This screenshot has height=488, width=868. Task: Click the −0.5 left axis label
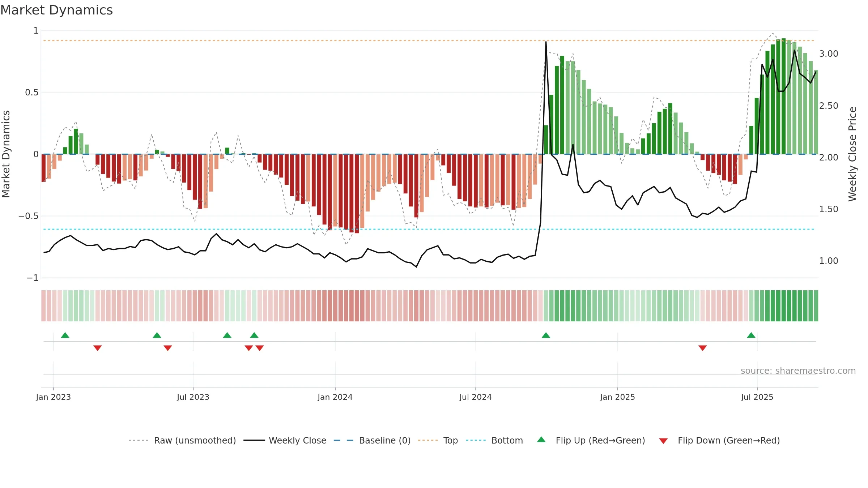coord(29,216)
